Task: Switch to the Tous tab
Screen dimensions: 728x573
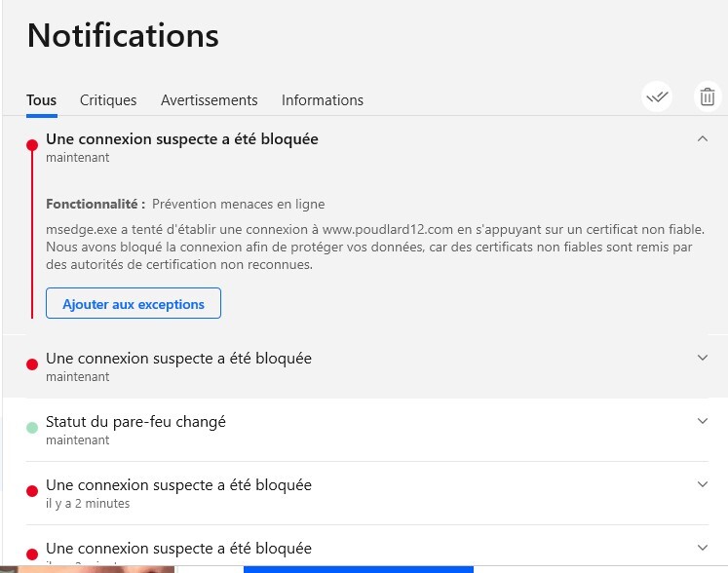Action: point(41,99)
